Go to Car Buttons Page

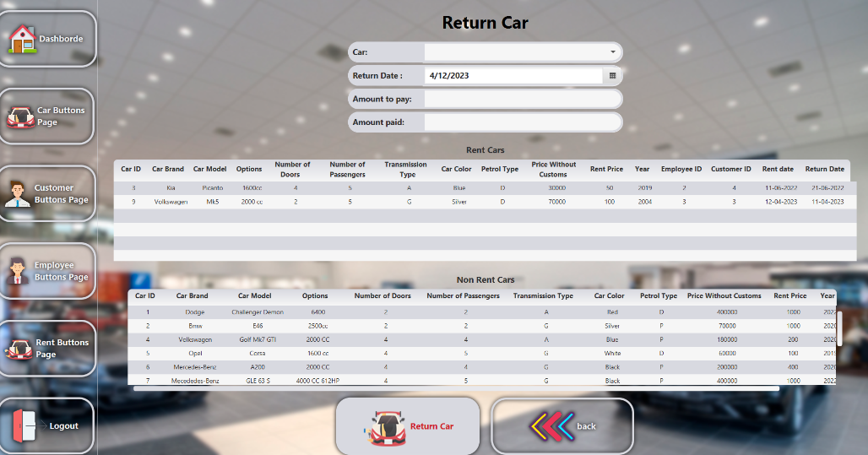point(61,116)
